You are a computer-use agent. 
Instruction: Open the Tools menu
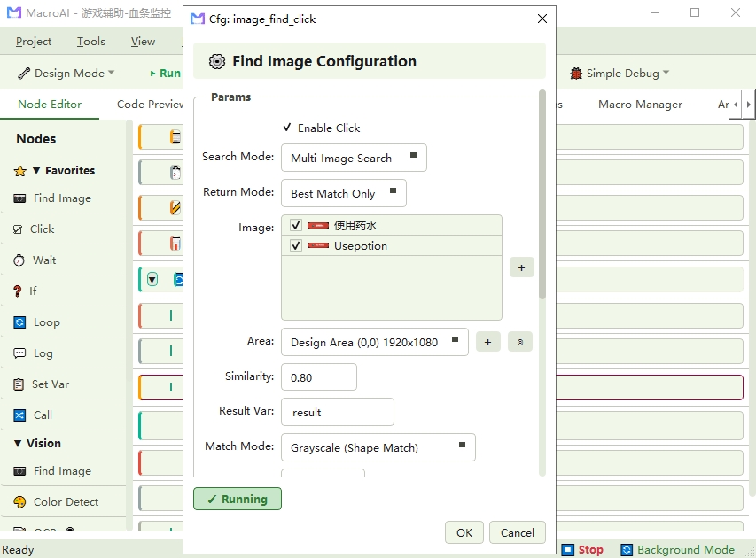click(x=91, y=42)
